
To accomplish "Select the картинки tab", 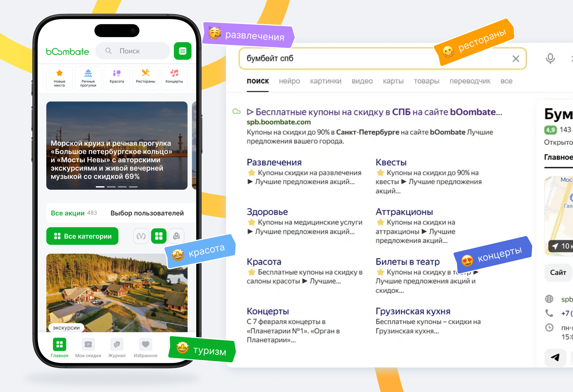I will tap(326, 81).
